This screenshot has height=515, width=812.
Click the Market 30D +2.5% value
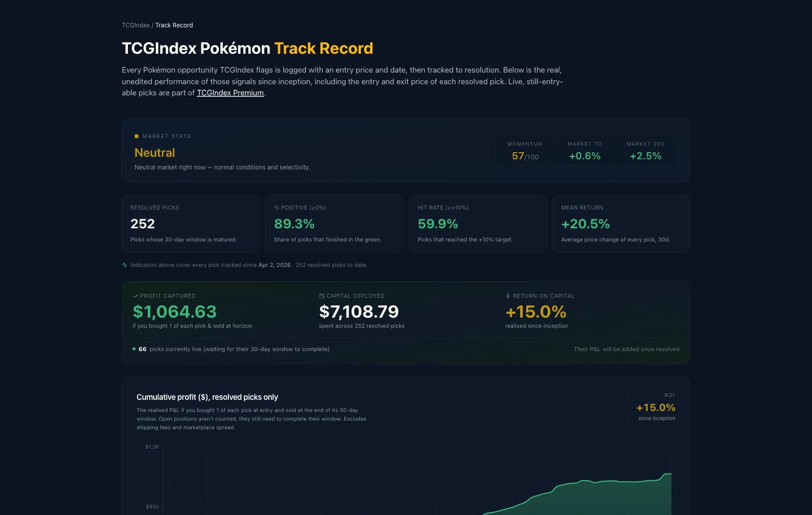[x=646, y=156]
